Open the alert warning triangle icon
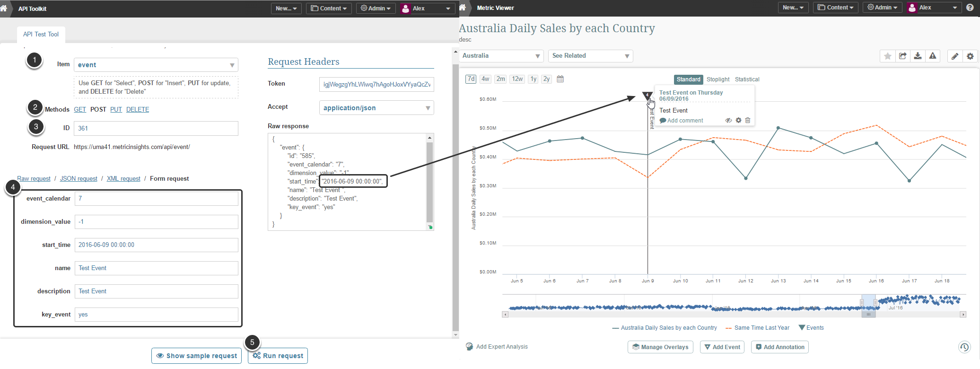The image size is (980, 369). [933, 56]
